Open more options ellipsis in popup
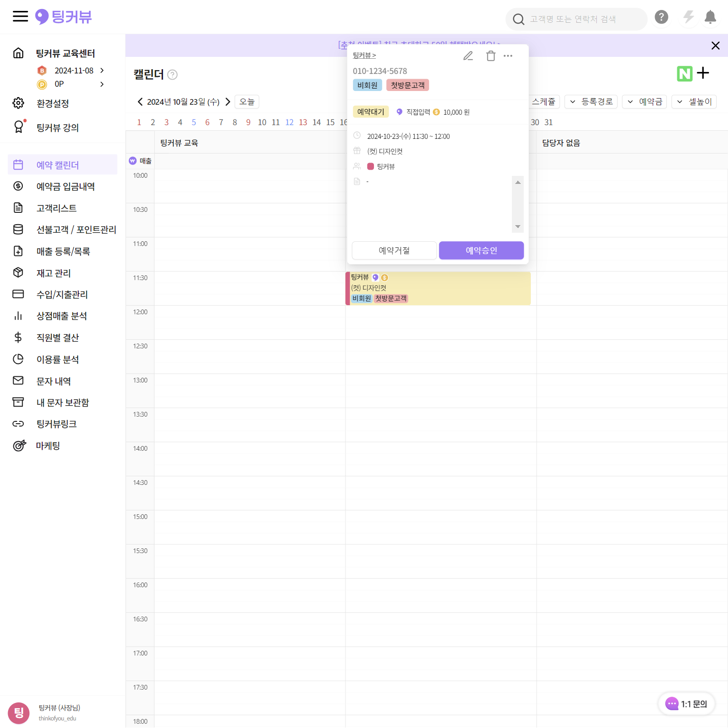This screenshot has height=728, width=728. pyautogui.click(x=508, y=56)
